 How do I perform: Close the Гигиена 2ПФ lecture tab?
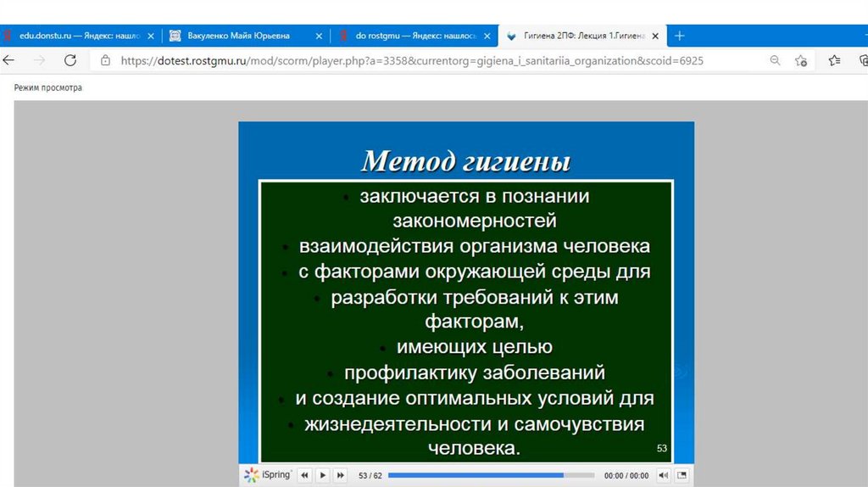(655, 36)
